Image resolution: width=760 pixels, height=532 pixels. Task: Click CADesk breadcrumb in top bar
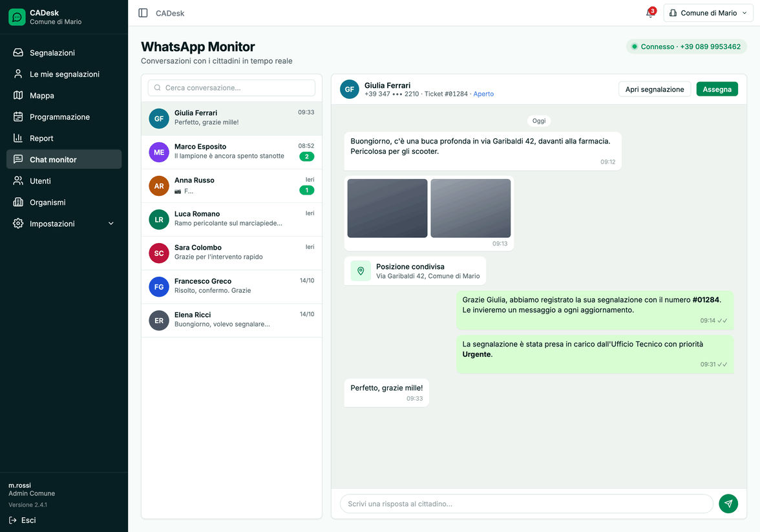[x=169, y=13]
